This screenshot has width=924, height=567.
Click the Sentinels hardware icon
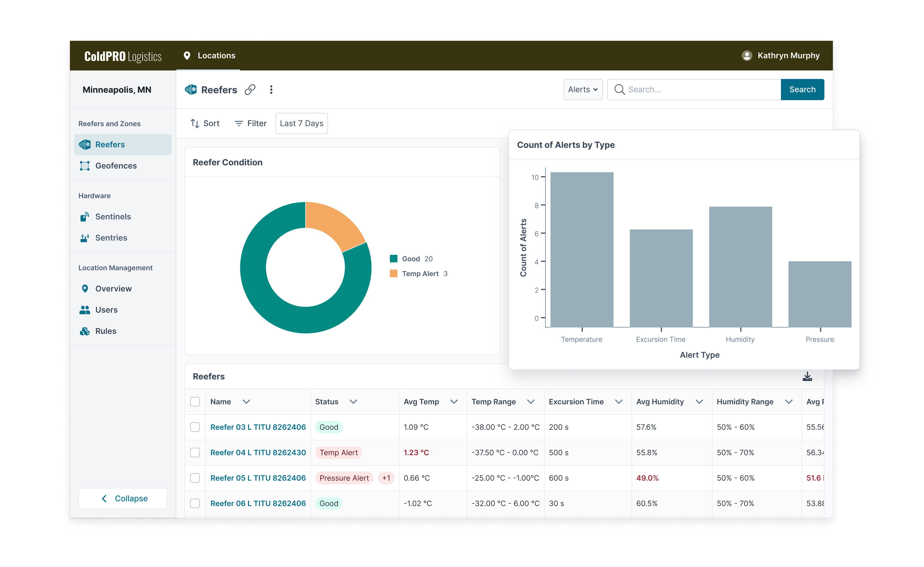pos(85,216)
